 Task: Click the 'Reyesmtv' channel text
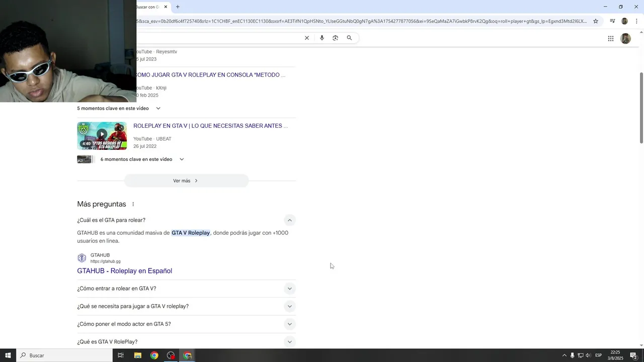tap(167, 52)
